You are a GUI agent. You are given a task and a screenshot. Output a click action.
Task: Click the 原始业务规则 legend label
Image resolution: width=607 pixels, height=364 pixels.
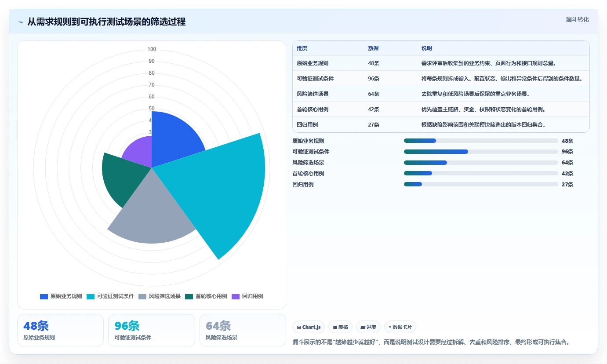[x=66, y=297]
